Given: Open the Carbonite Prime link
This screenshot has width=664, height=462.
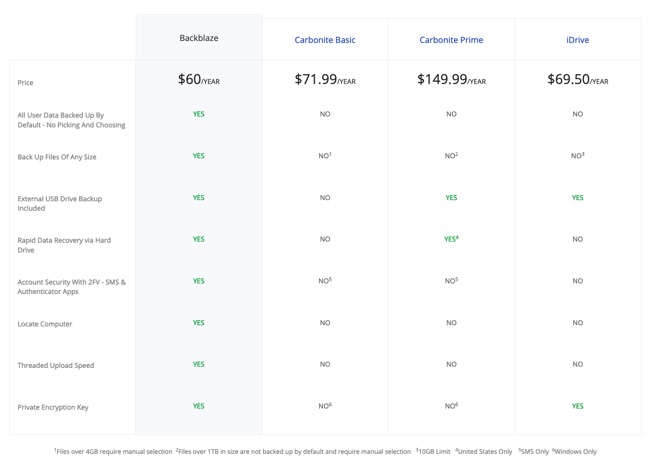Looking at the screenshot, I should (451, 40).
